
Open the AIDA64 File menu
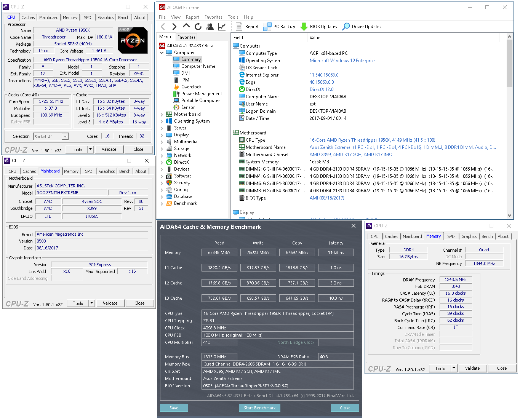[162, 17]
